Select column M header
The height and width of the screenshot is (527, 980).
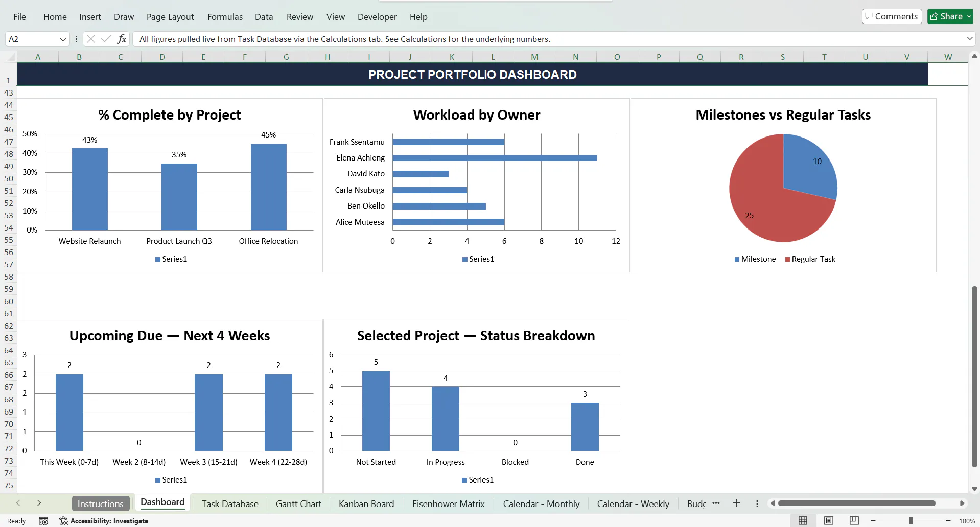pyautogui.click(x=534, y=57)
